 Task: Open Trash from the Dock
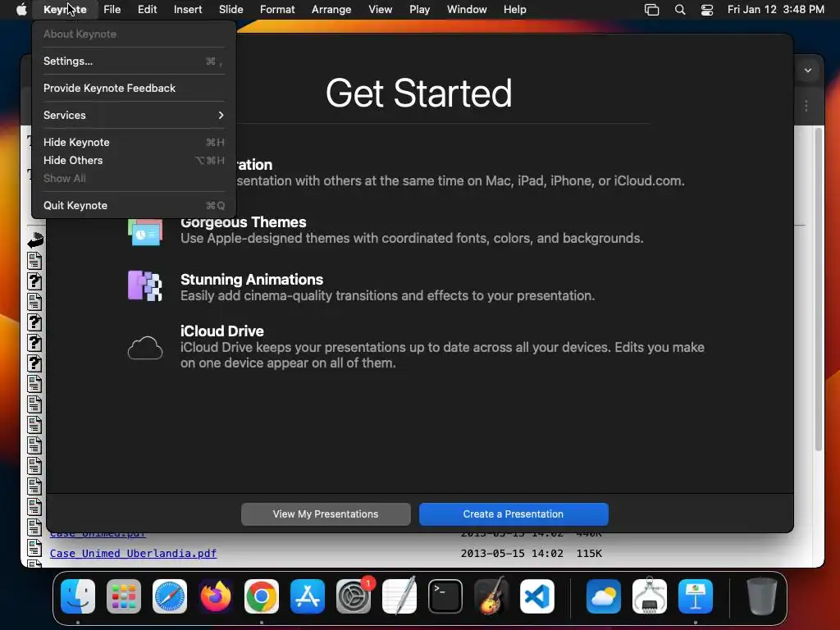(x=762, y=596)
